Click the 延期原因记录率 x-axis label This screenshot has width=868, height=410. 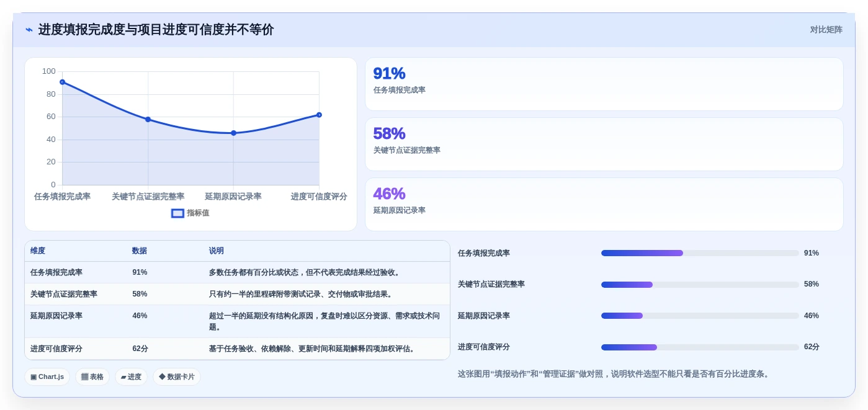point(233,196)
